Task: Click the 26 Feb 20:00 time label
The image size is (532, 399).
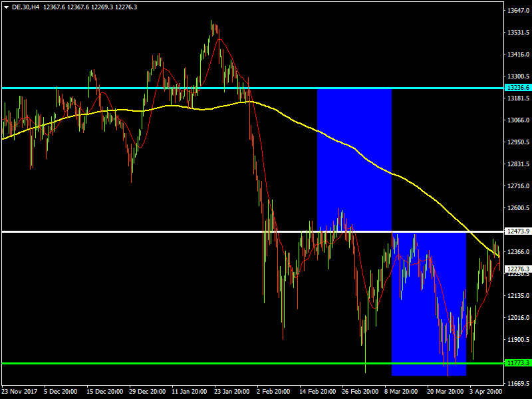Action: pos(359,392)
